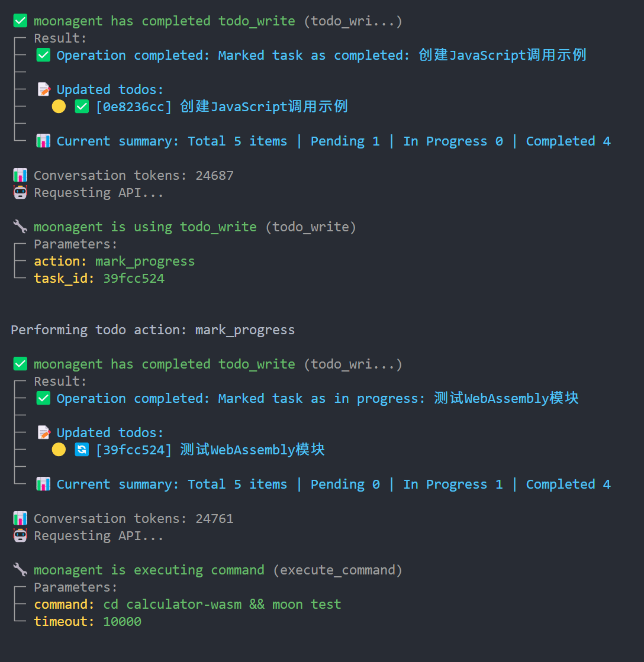Click the command text "cd calculator-wasm && moon test"
This screenshot has width=644, height=662.
(222, 604)
